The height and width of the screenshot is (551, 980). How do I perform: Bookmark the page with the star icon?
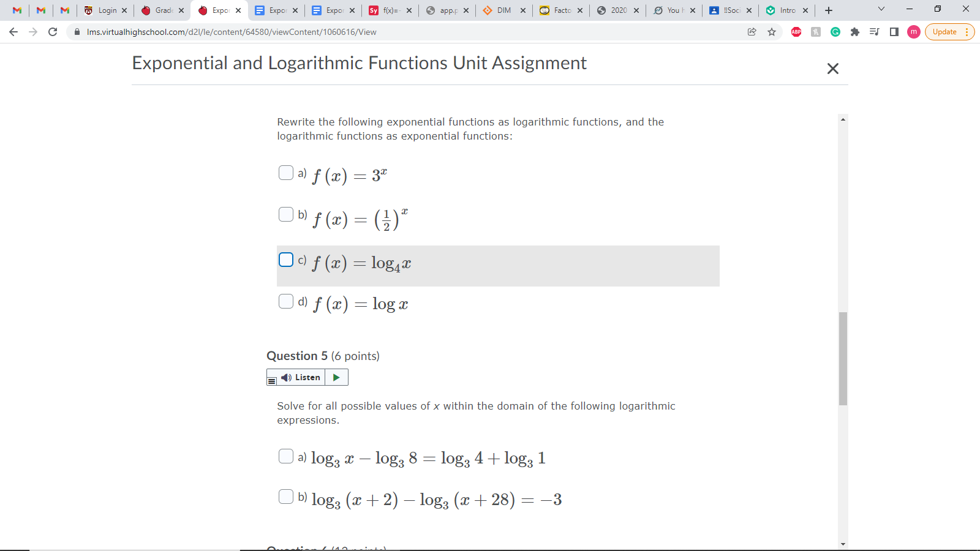coord(771,32)
